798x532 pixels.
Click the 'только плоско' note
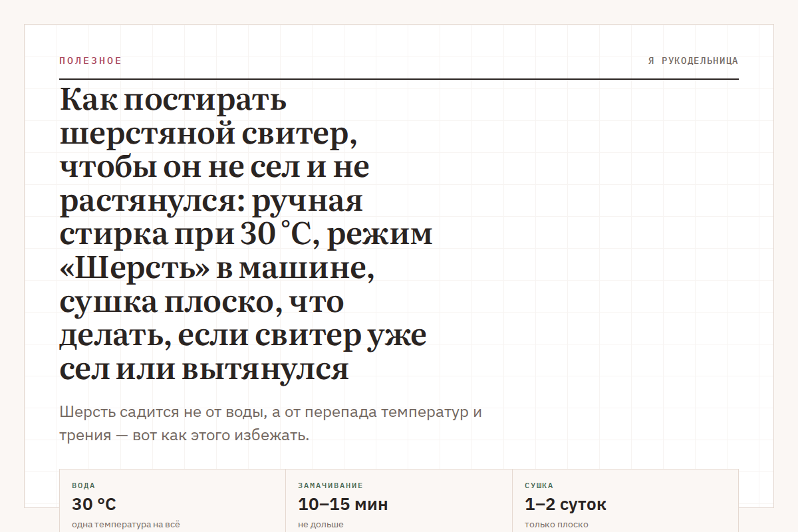(557, 525)
